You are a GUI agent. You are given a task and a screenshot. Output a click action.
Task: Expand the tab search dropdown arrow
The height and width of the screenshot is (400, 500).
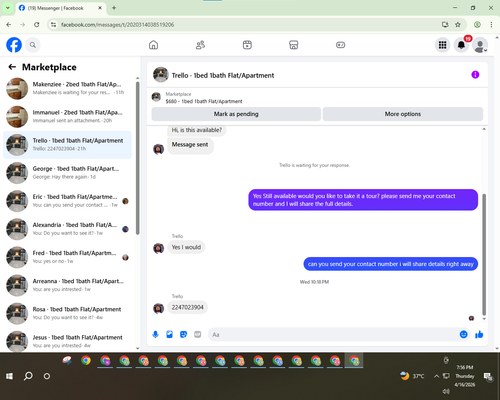7,8
